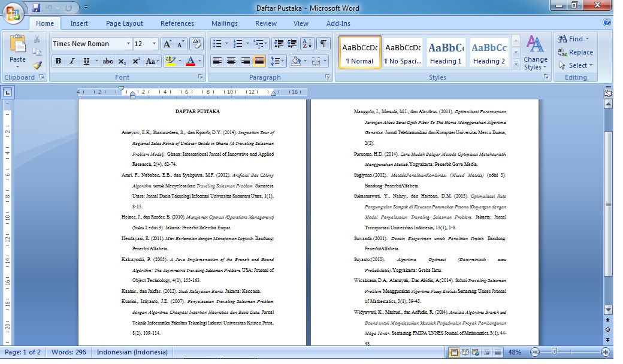The image size is (623, 364).
Task: Toggle Subscript formatting
Action: [x=122, y=61]
